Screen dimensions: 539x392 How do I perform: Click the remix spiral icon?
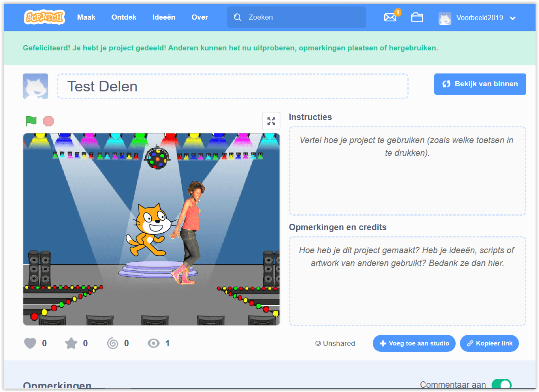click(x=112, y=343)
